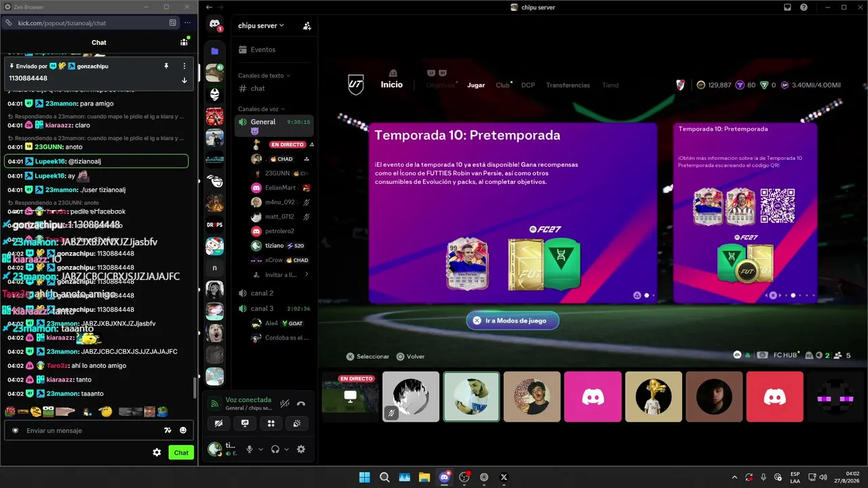Open the chipu server dropdown menu
This screenshot has height=488, width=868.
(261, 26)
